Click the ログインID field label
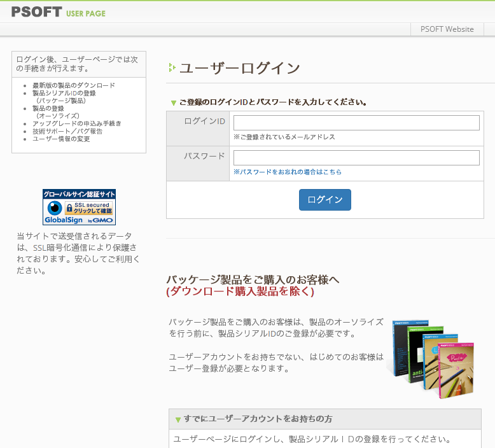Viewport: 495px width, 448px height. [204, 122]
